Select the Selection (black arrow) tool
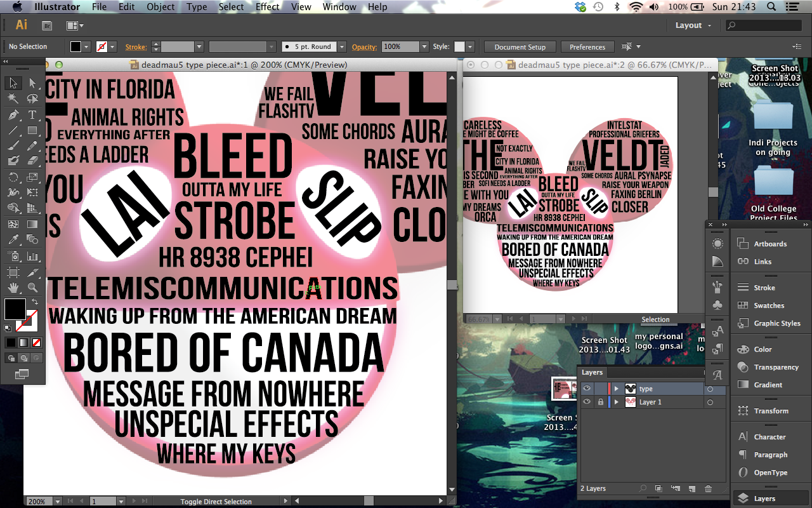 pyautogui.click(x=13, y=83)
